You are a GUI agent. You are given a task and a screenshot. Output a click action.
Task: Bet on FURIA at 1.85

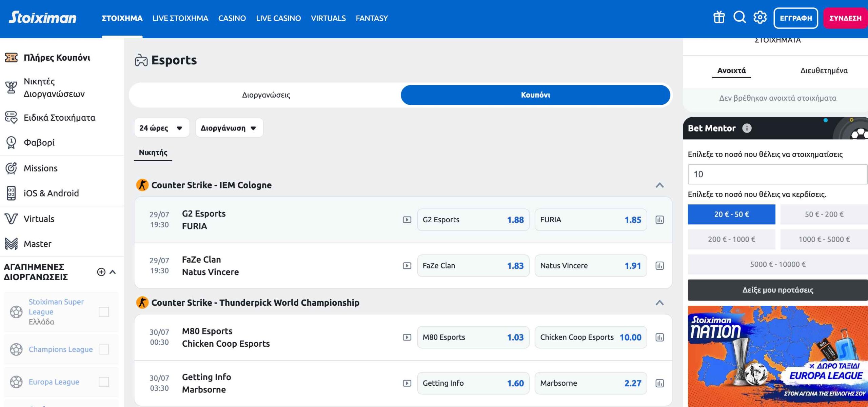tap(591, 220)
